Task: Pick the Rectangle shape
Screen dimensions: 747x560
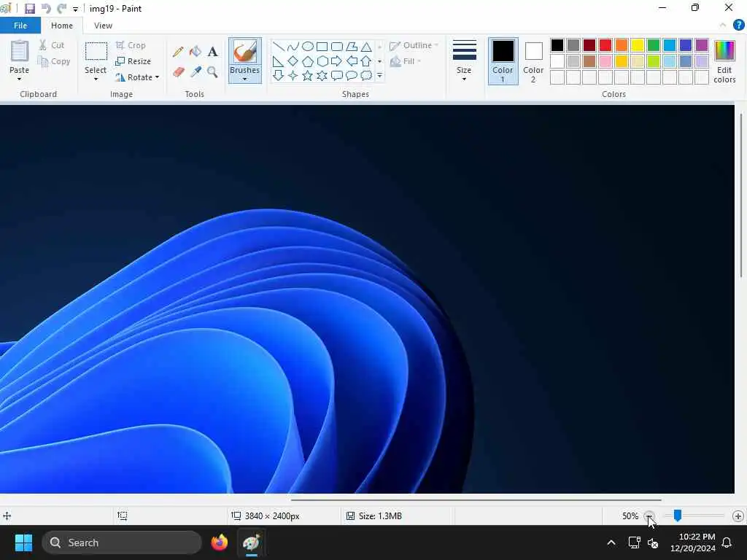Action: click(322, 47)
